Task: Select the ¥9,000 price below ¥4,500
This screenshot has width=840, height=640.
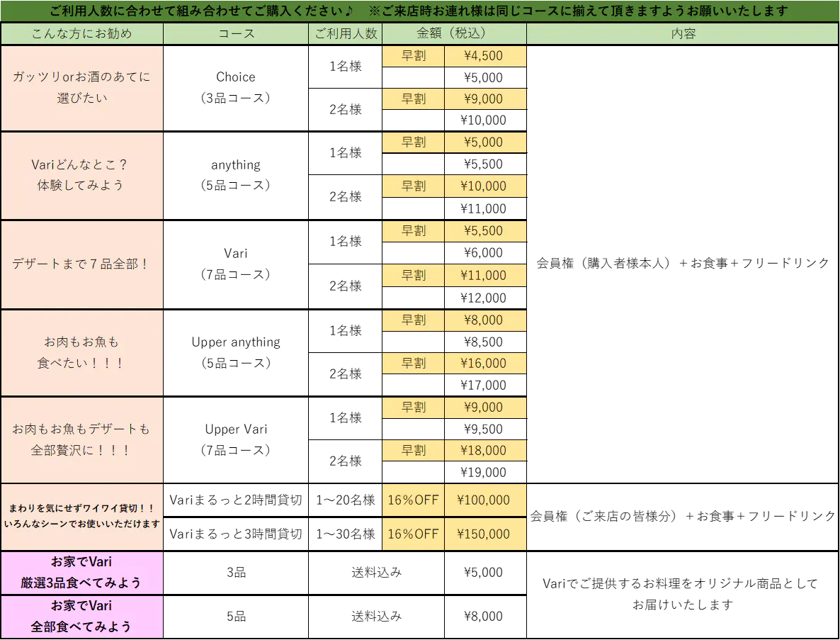Action: [484, 99]
